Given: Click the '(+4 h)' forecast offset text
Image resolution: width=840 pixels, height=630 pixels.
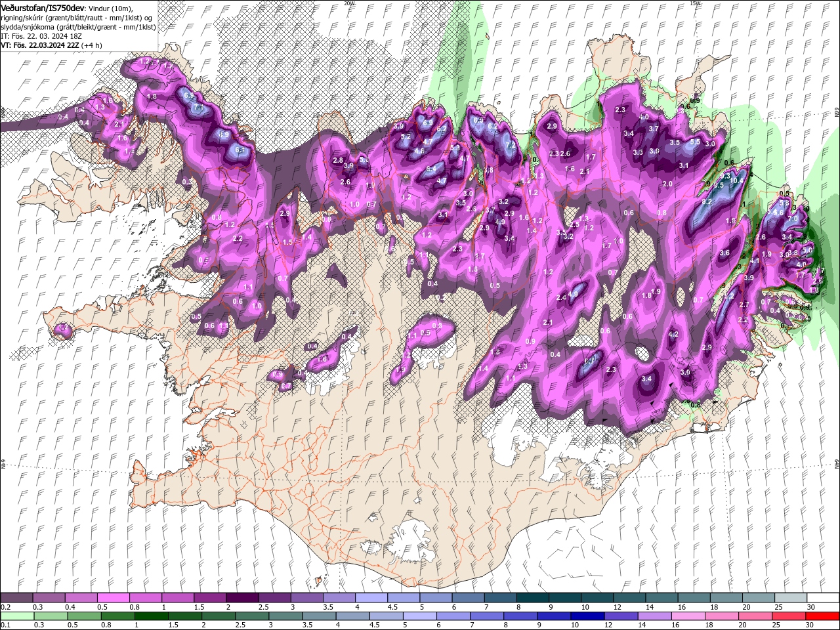Looking at the screenshot, I should click(x=93, y=45).
